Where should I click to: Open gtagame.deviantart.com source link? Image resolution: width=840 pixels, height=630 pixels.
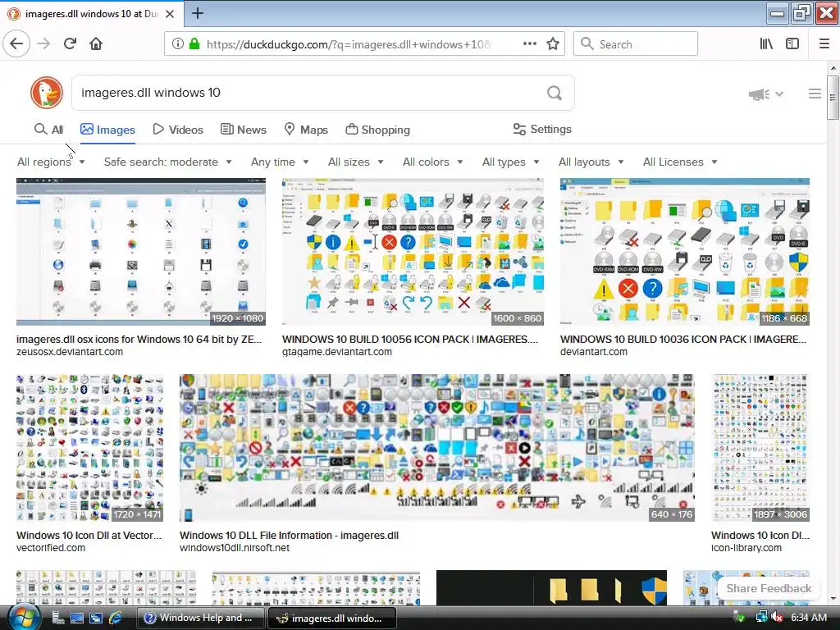pyautogui.click(x=337, y=352)
